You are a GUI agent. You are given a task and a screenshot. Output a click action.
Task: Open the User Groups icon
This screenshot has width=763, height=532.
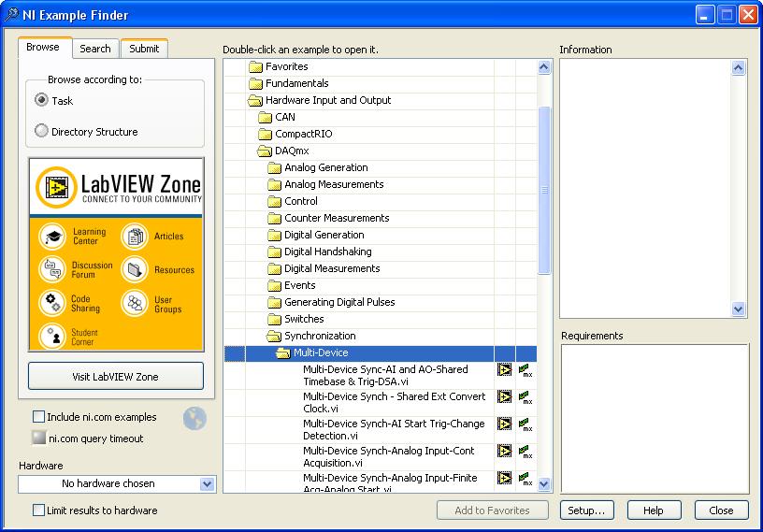pyautogui.click(x=135, y=303)
